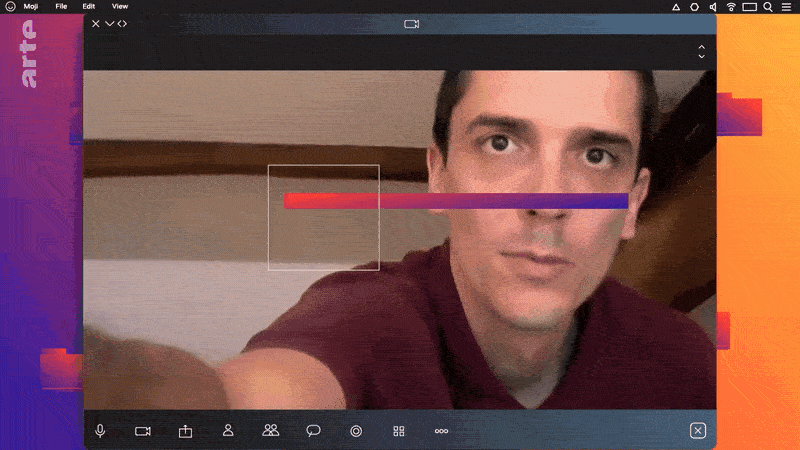This screenshot has width=800, height=450.
Task: Open the File menu
Action: pos(61,7)
